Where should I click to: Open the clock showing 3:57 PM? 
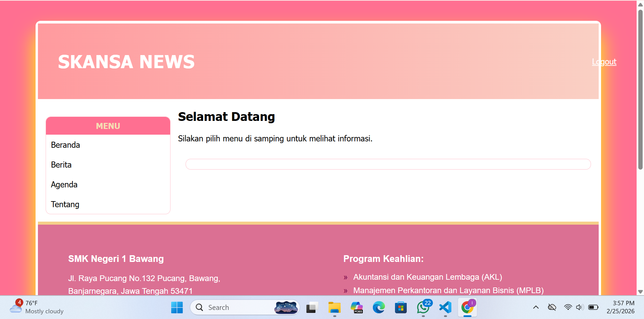point(621,307)
